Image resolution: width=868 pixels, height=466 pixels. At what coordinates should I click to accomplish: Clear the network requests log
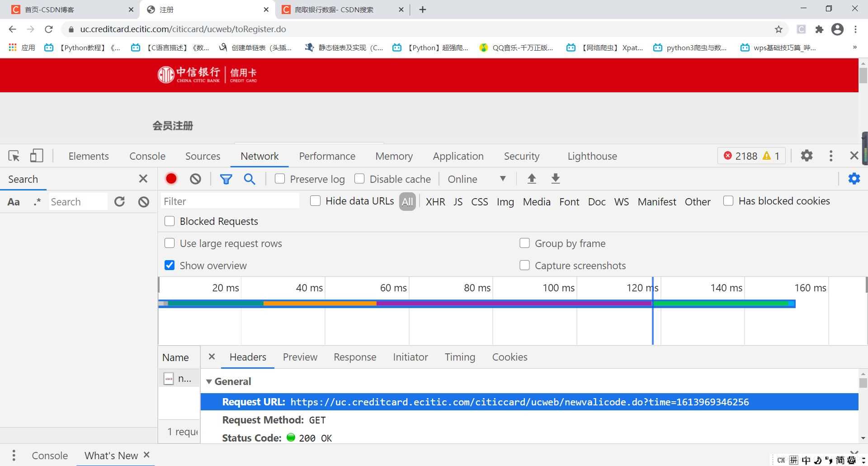195,178
